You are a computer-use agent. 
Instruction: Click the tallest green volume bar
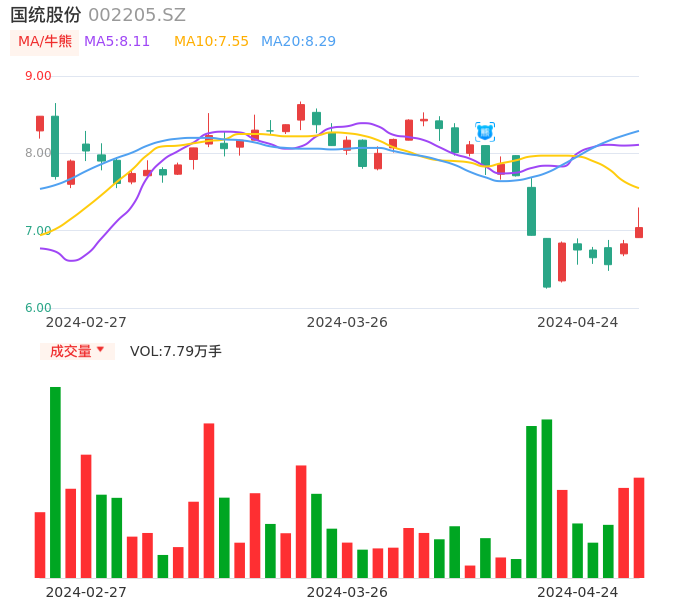(55, 482)
